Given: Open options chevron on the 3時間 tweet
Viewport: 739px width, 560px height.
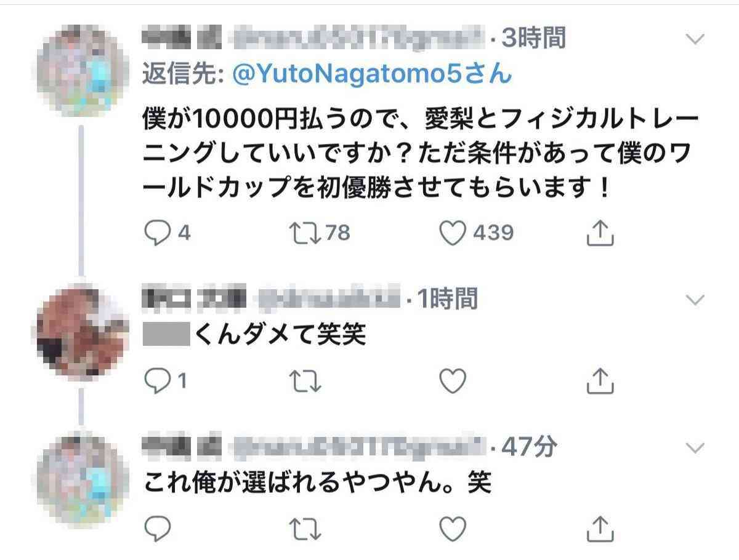Looking at the screenshot, I should tap(695, 40).
